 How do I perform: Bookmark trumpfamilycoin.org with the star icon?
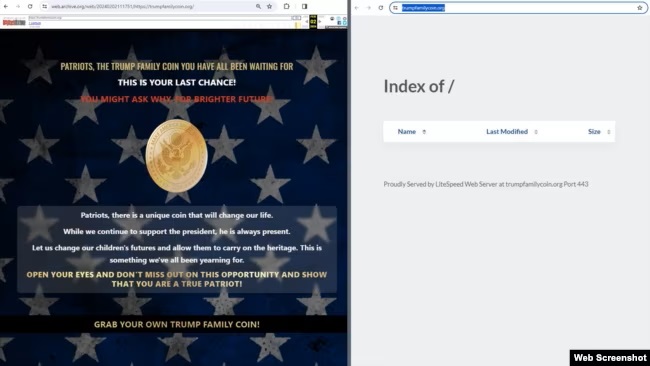(x=640, y=7)
